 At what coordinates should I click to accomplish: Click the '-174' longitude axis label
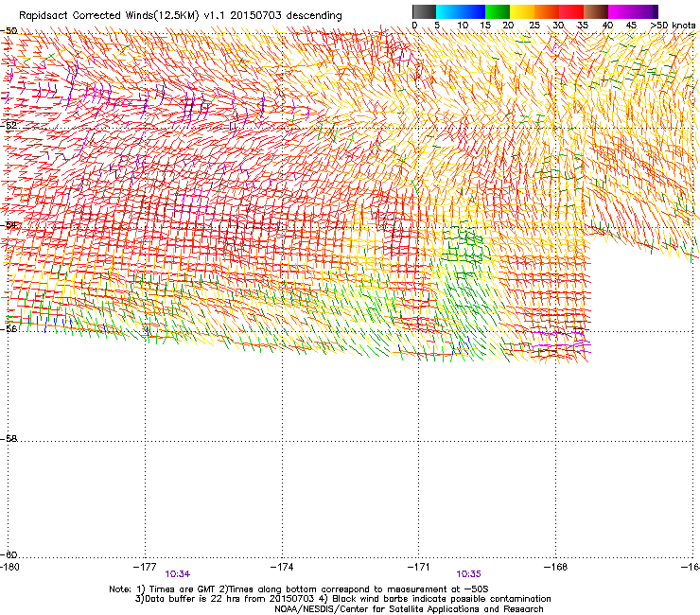(282, 567)
